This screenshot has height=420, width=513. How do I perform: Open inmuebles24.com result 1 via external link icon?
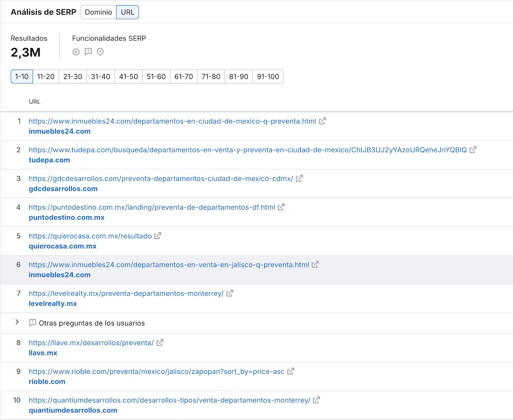(x=322, y=121)
